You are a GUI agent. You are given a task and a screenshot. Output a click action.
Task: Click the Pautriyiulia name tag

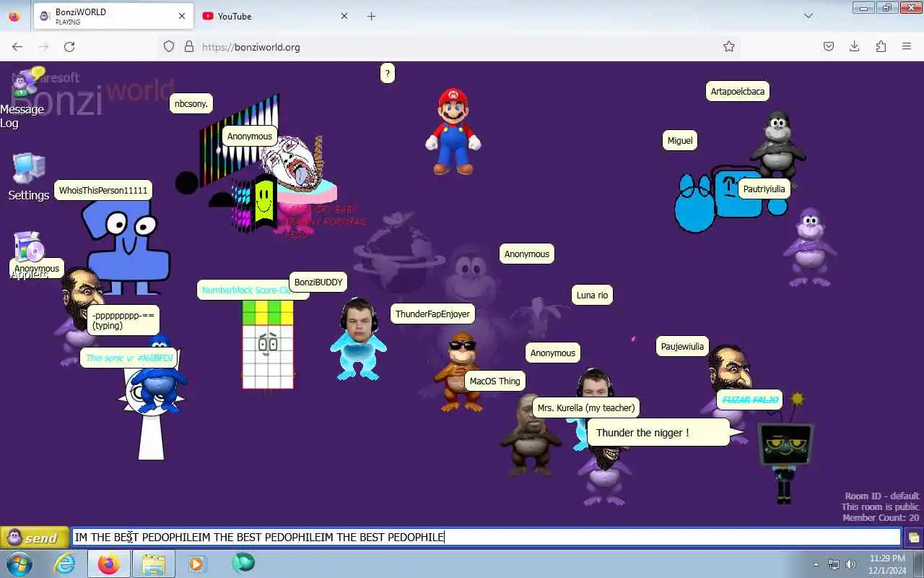click(x=764, y=189)
